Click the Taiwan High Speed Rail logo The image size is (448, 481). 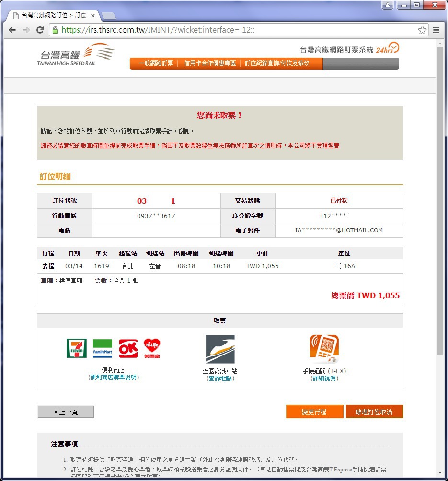(x=76, y=55)
